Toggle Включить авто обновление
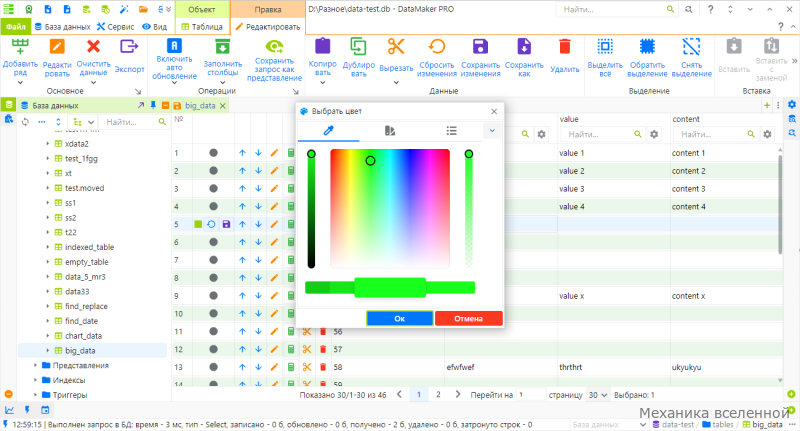 174,46
